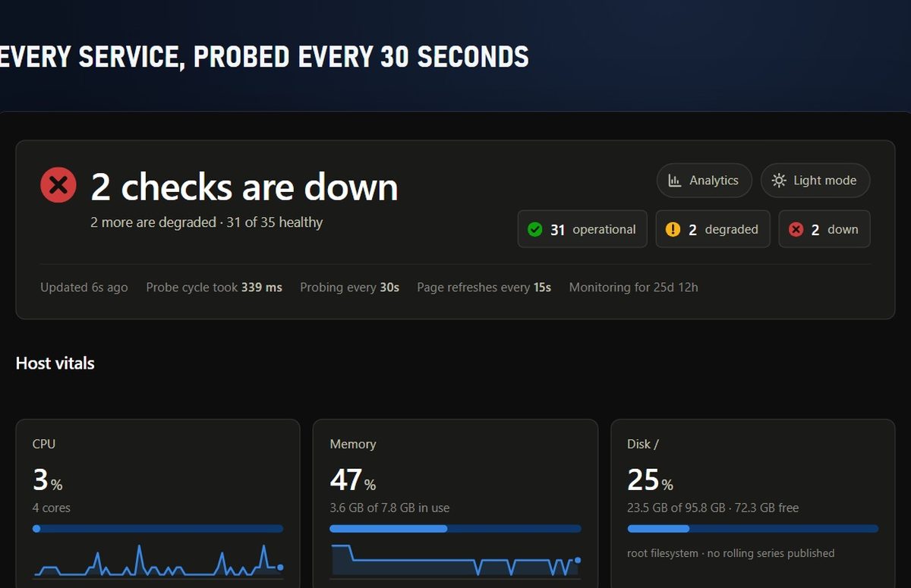Click the green checkmark operational icon
Screen dimensions: 911x588
(535, 229)
